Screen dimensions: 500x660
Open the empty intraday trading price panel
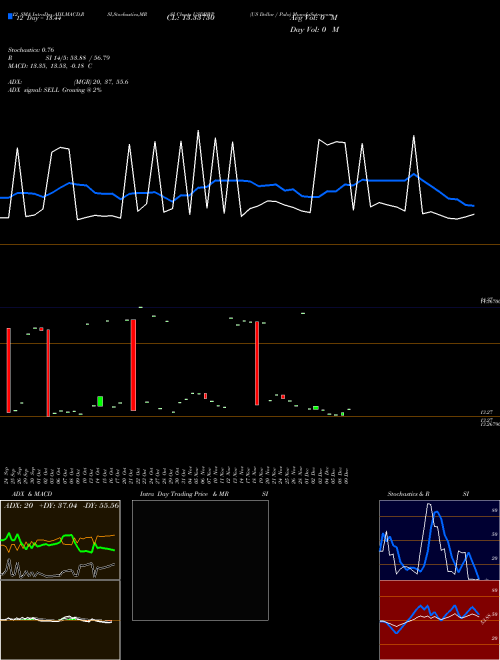pyautogui.click(x=200, y=560)
